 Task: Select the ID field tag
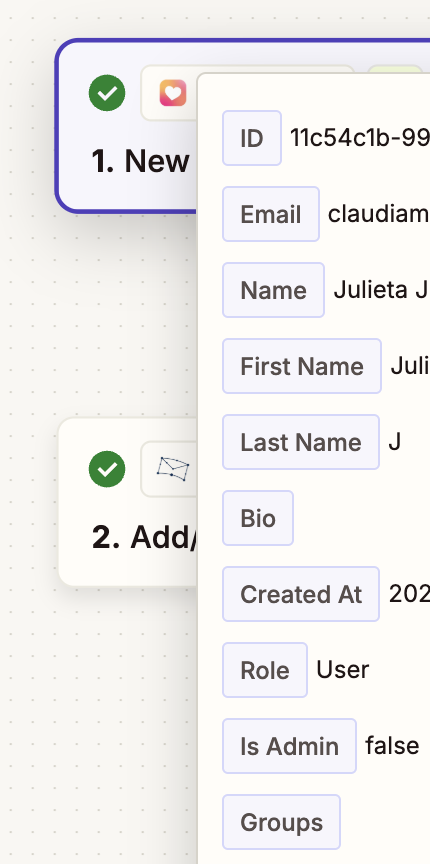[x=252, y=138]
